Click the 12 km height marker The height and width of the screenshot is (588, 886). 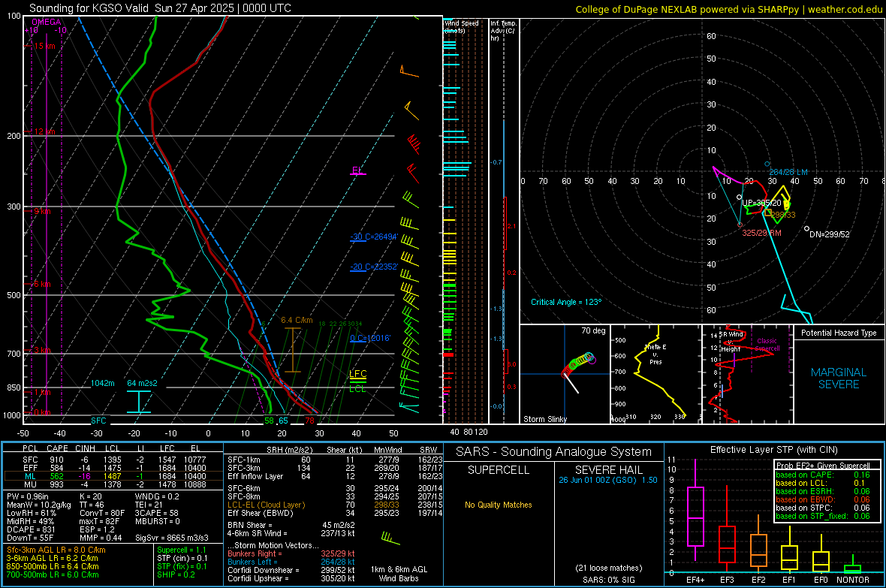[x=44, y=131]
